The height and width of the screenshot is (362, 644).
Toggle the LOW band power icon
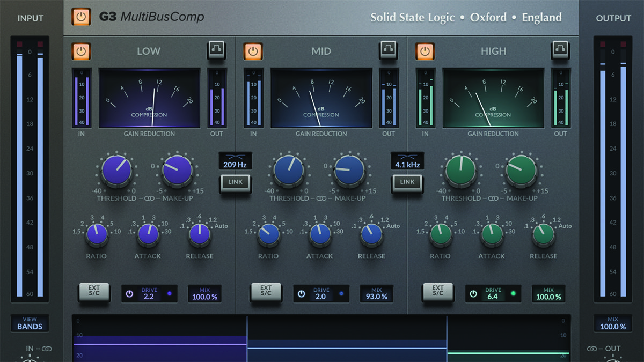tap(82, 51)
